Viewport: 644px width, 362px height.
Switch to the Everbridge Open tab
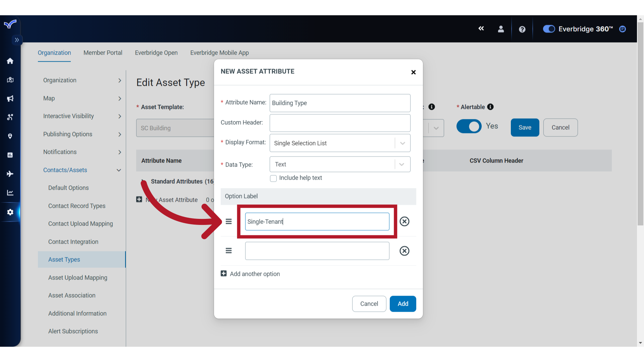point(156,53)
